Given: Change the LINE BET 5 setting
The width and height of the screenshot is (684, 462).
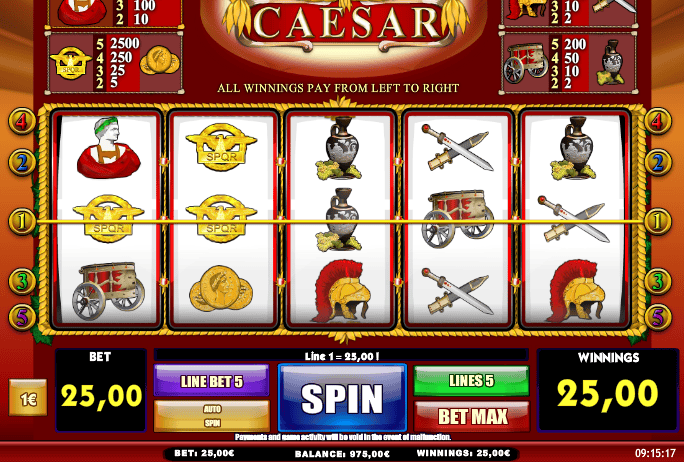Looking at the screenshot, I should click(212, 380).
